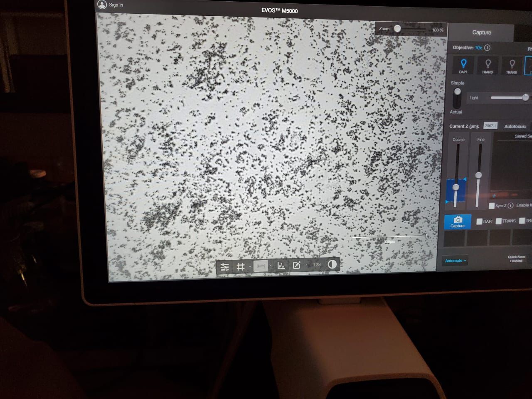
Task: Open the image adjustment sliders tool
Action: (224, 267)
